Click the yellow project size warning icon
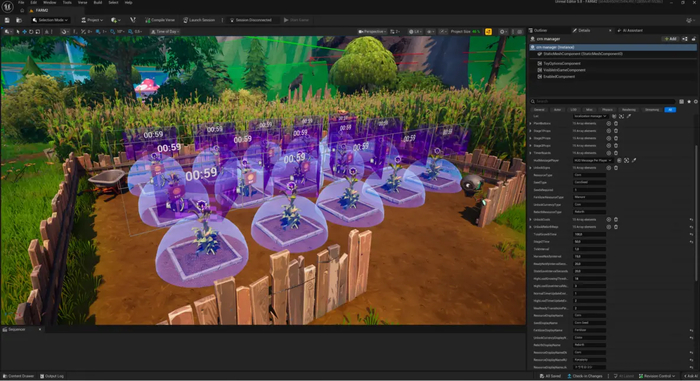 point(488,32)
